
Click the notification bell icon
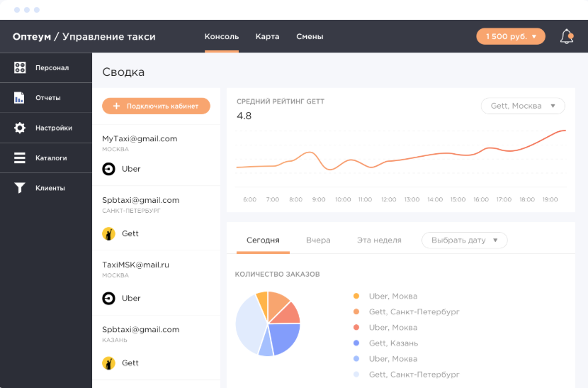[567, 37]
